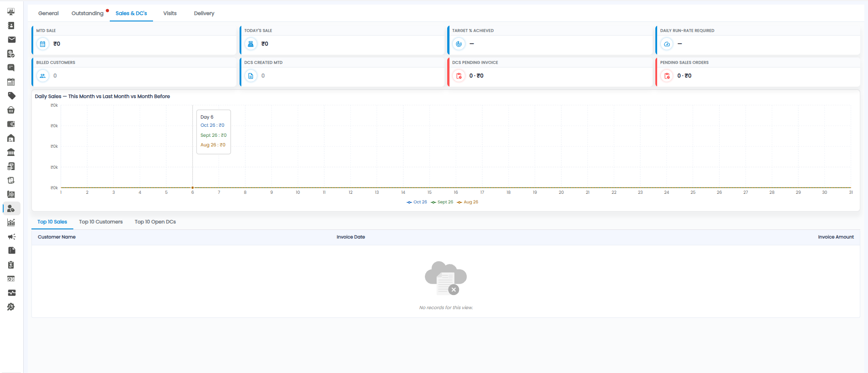Click the red icon in Pending Sales Orders card
The width and height of the screenshot is (868, 373).
[x=667, y=76]
